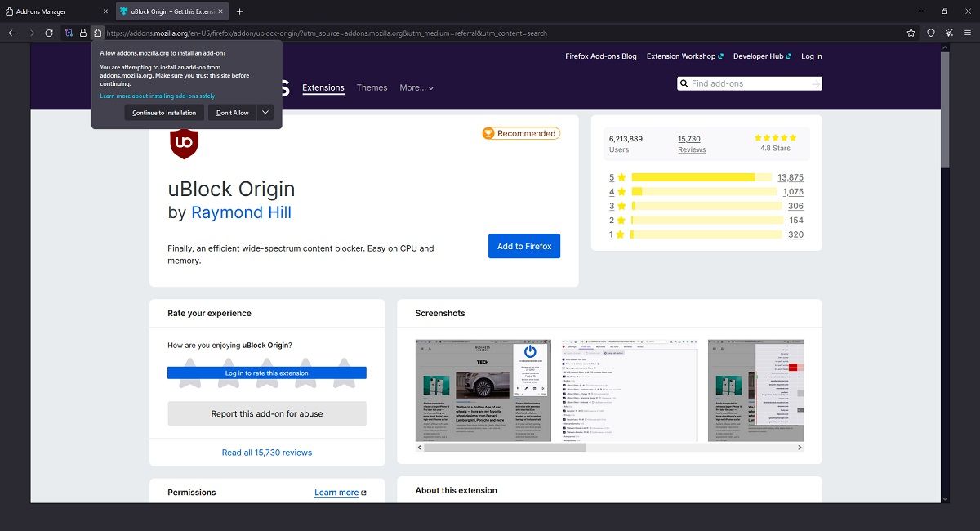Expand the Don't Allow options chevron
Viewport: 980px width, 531px height.
pos(265,112)
